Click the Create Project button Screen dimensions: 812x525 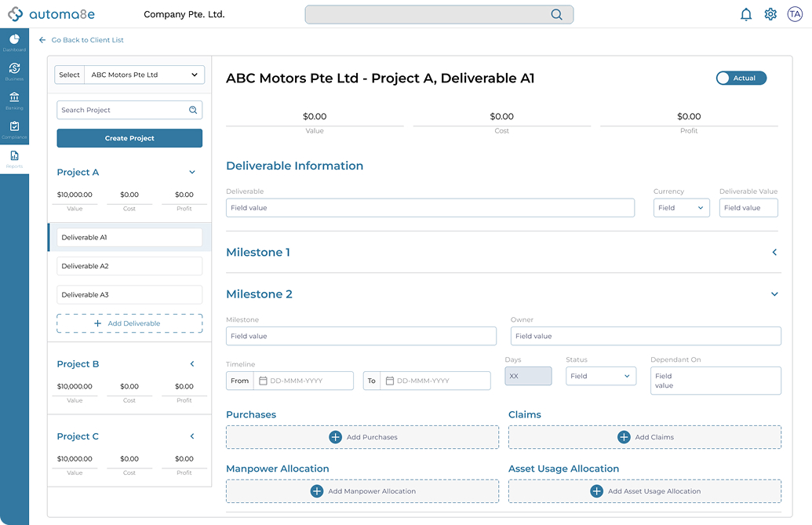129,138
